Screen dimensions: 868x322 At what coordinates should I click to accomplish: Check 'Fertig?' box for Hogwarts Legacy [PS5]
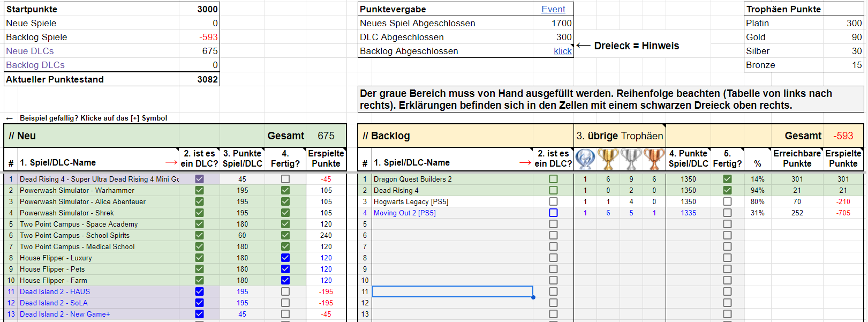pos(727,201)
